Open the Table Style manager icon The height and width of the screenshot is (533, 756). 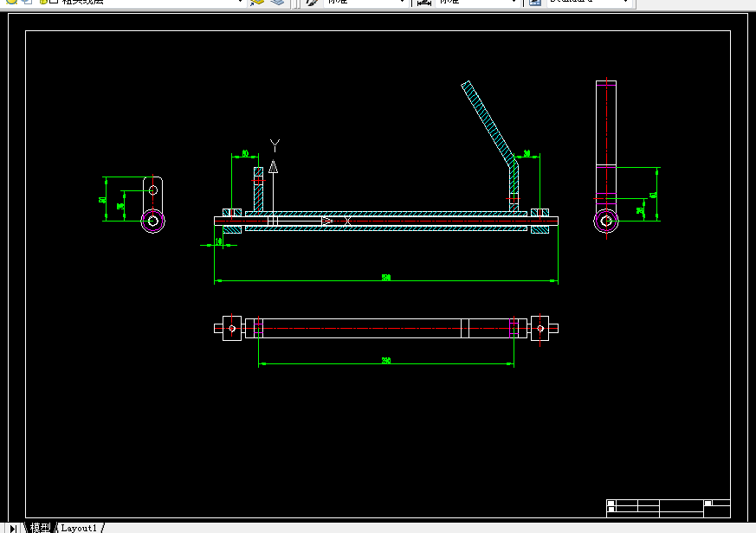534,2
